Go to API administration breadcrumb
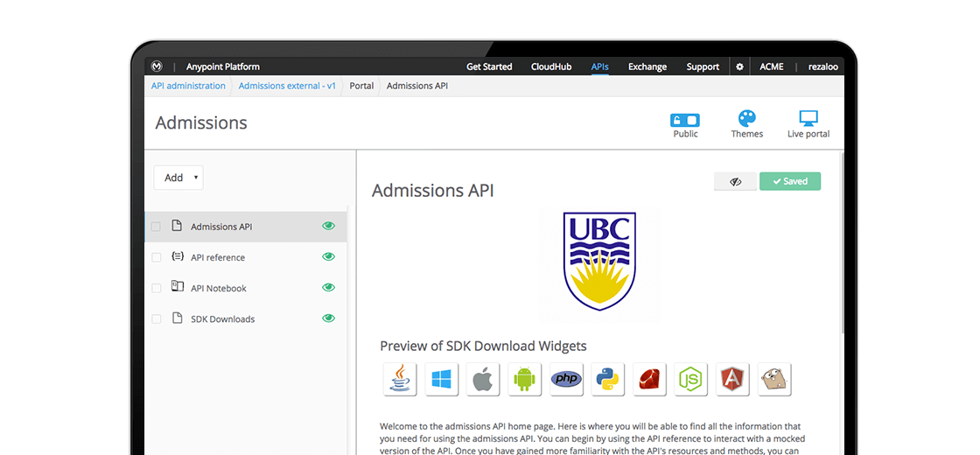 tap(188, 86)
